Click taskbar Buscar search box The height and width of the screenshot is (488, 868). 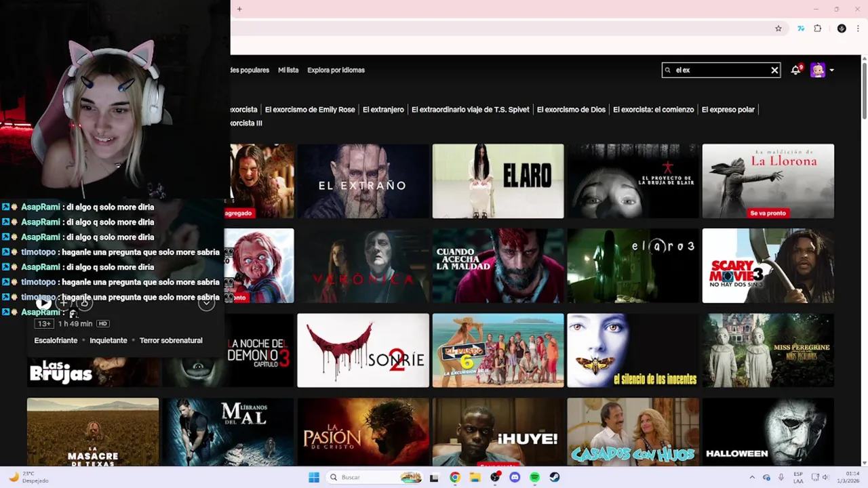tap(374, 477)
